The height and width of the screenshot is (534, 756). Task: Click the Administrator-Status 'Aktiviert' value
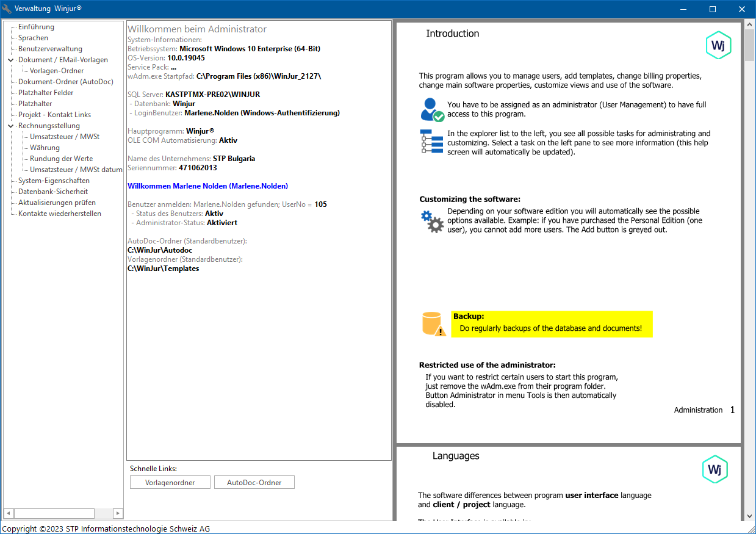[222, 223]
